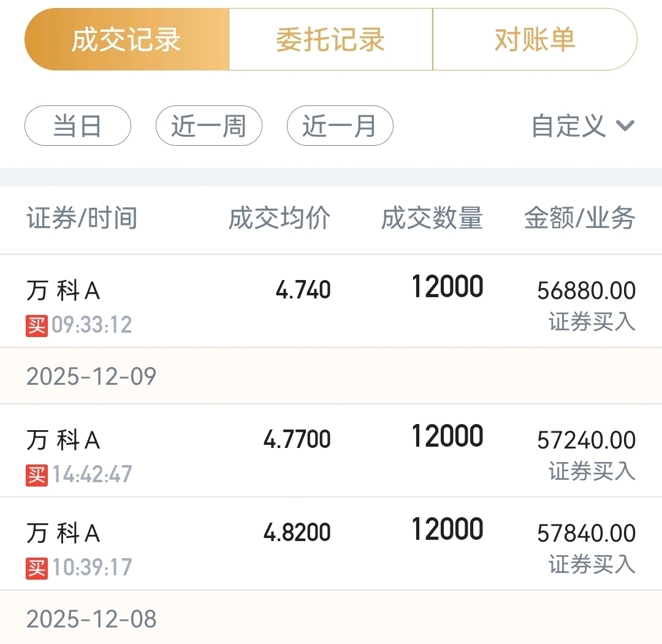The height and width of the screenshot is (644, 662).
Task: Expand the 自定义 date range dropdown
Action: pos(583,126)
